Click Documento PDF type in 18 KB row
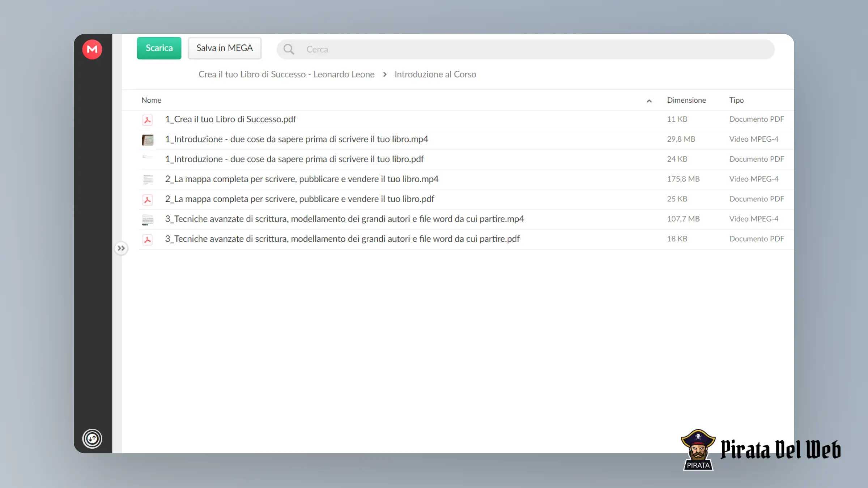 pos(757,239)
